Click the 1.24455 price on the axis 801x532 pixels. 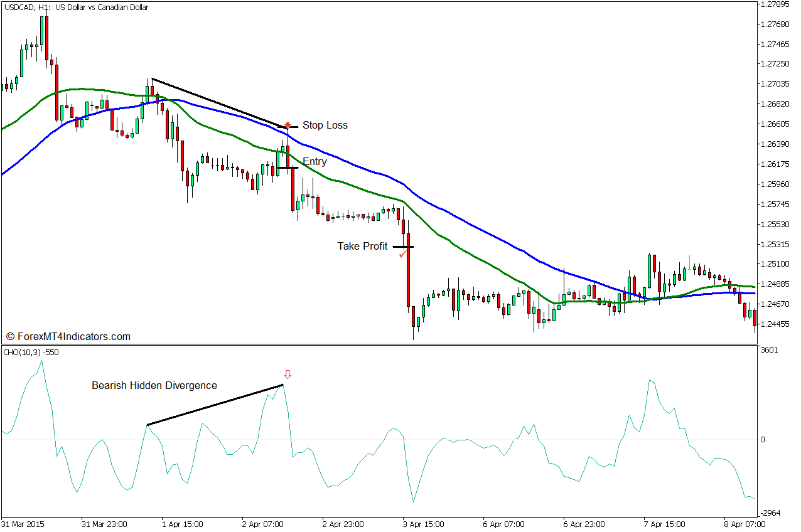774,324
